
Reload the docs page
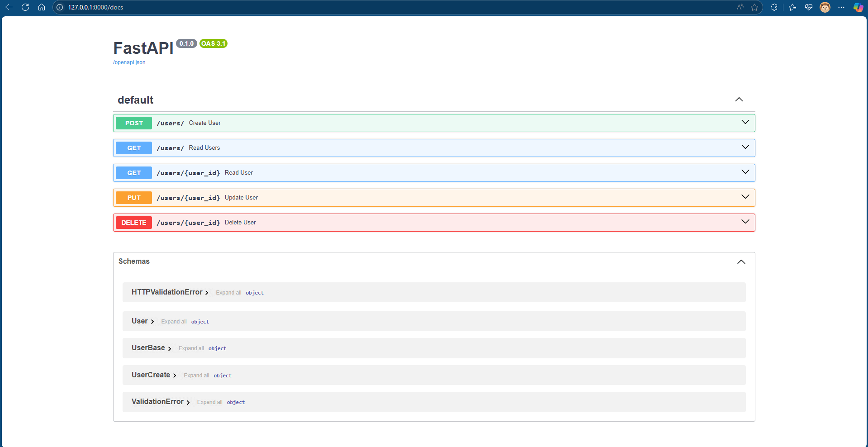point(25,7)
